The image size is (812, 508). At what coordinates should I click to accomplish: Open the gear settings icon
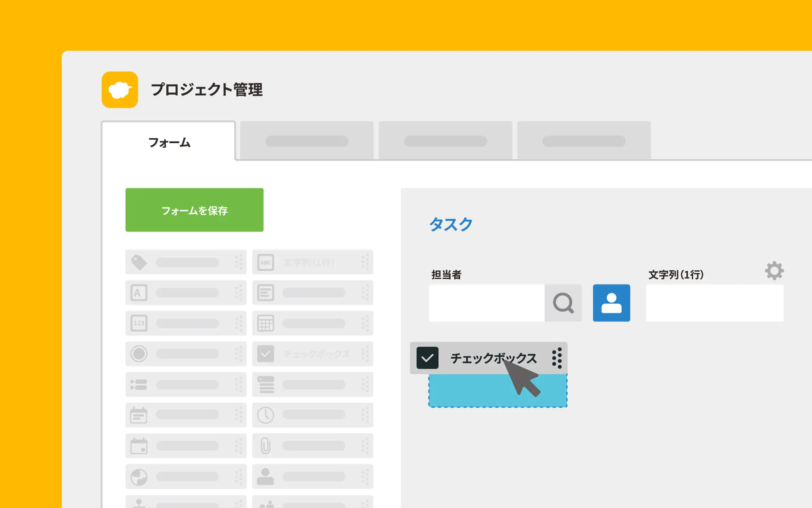click(774, 271)
